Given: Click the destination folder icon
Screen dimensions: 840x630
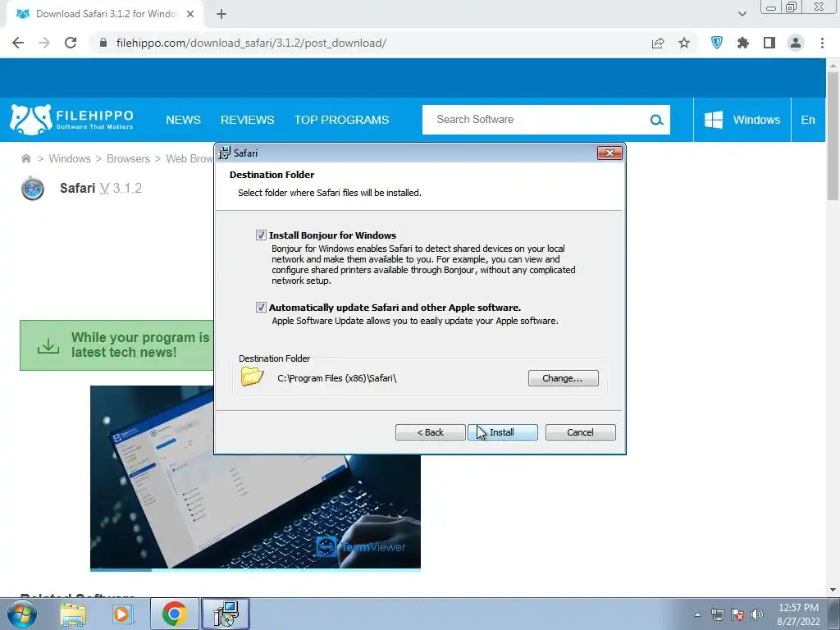Looking at the screenshot, I should click(x=253, y=377).
